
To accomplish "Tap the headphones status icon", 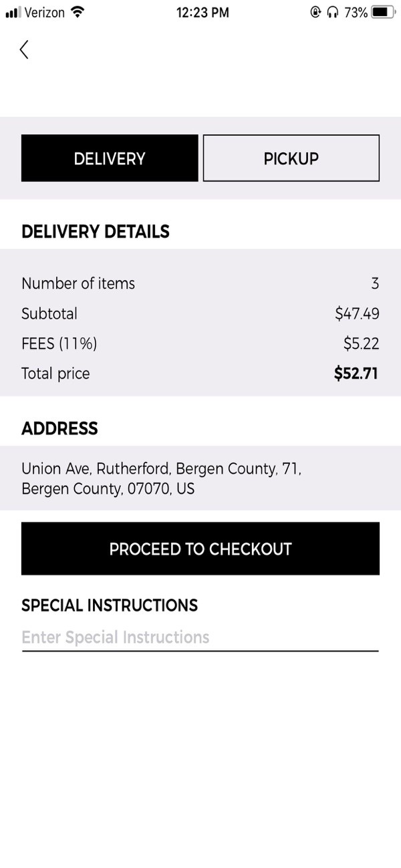I will [x=333, y=13].
